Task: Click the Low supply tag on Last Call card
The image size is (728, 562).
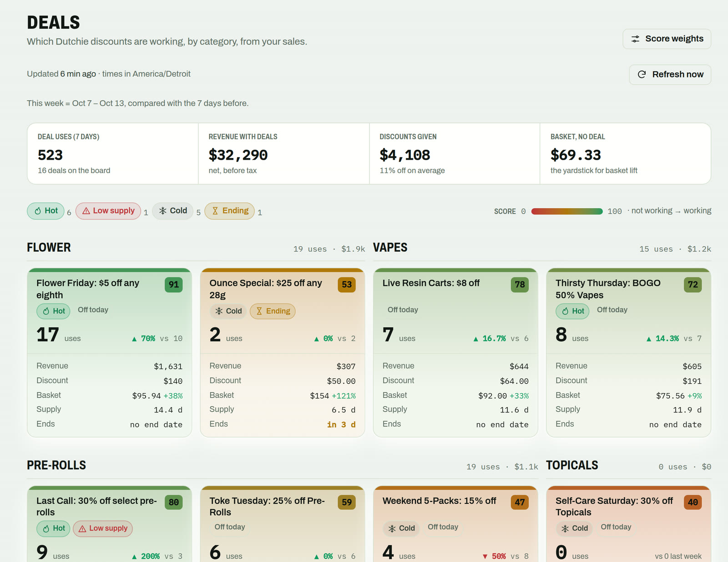Action: point(103,529)
